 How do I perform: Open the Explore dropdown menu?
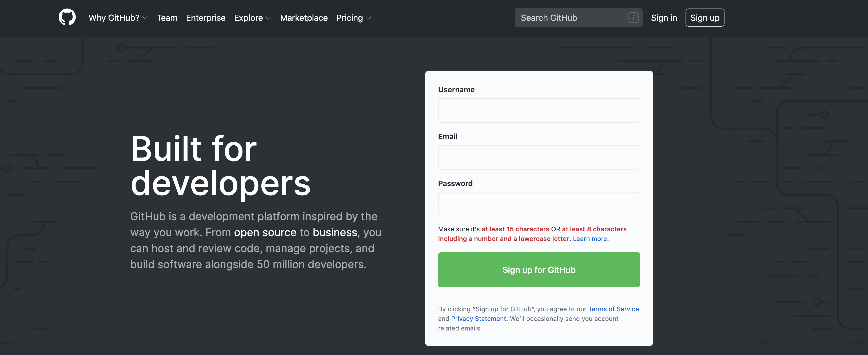coord(252,18)
